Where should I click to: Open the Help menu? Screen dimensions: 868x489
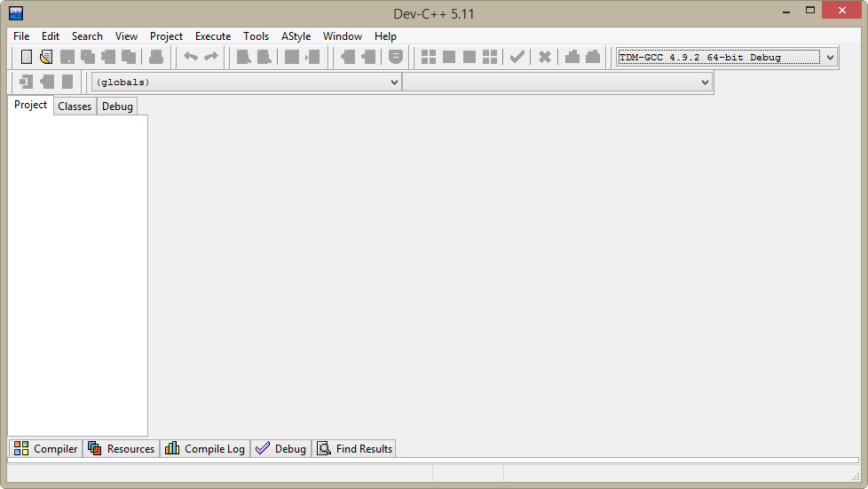tap(385, 36)
